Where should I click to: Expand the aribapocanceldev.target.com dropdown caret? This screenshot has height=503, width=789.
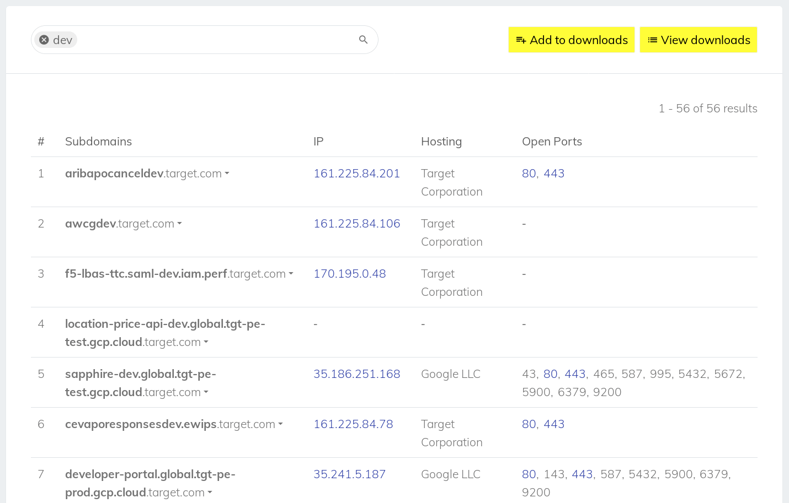227,174
